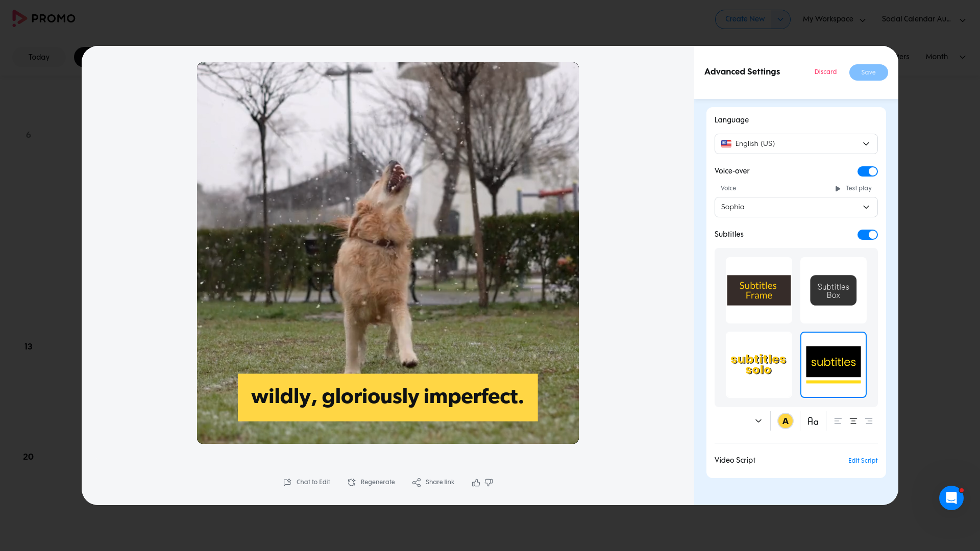The image size is (980, 551).
Task: Align subtitles to the left
Action: coord(838,421)
